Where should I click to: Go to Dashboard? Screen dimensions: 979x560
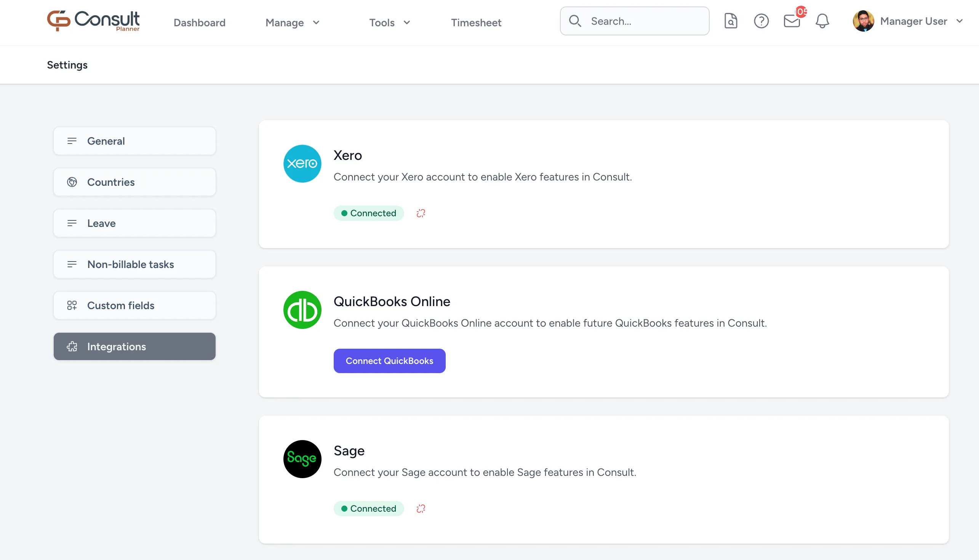[199, 23]
